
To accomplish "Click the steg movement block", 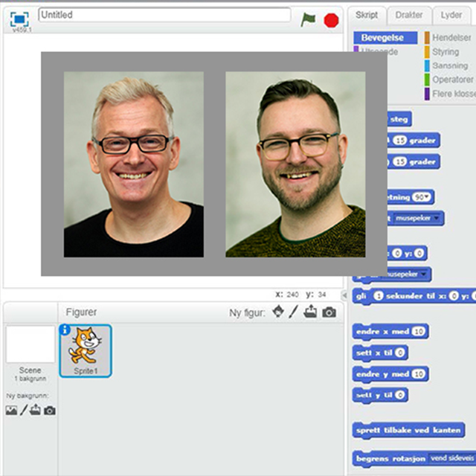I will click(399, 119).
